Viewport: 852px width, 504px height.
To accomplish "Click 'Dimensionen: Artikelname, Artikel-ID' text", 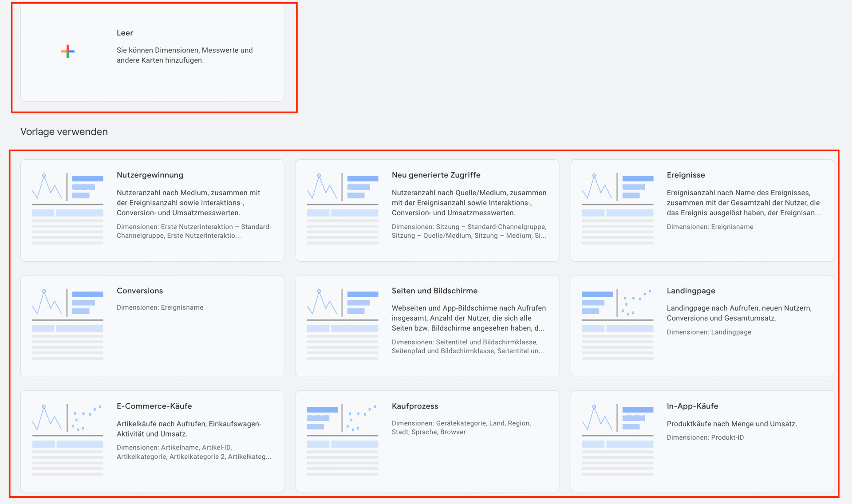I will (x=194, y=452).
